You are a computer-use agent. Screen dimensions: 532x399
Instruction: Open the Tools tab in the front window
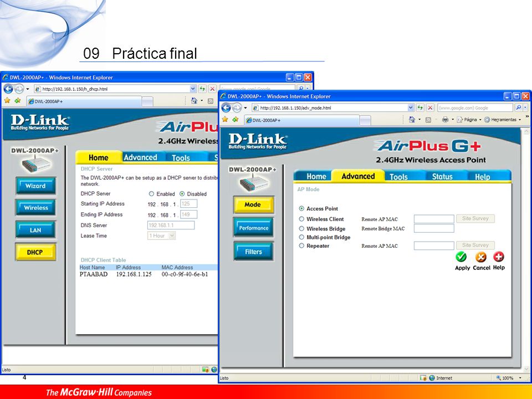[398, 176]
